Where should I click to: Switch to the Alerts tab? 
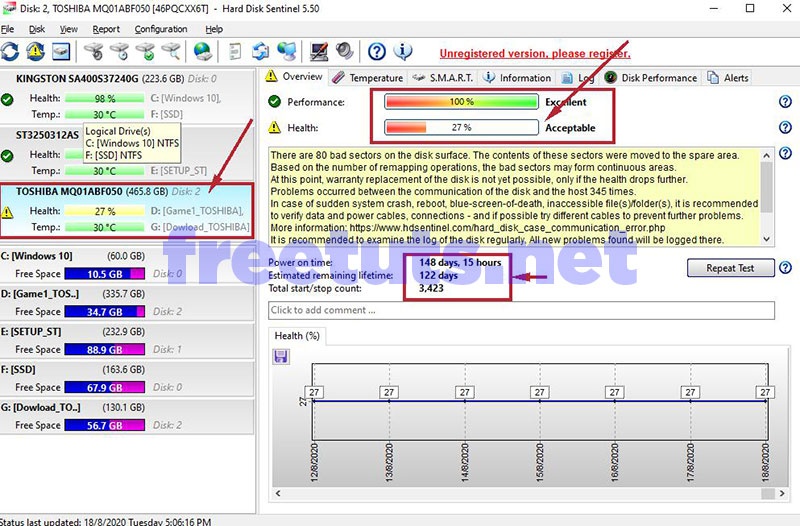tap(728, 78)
